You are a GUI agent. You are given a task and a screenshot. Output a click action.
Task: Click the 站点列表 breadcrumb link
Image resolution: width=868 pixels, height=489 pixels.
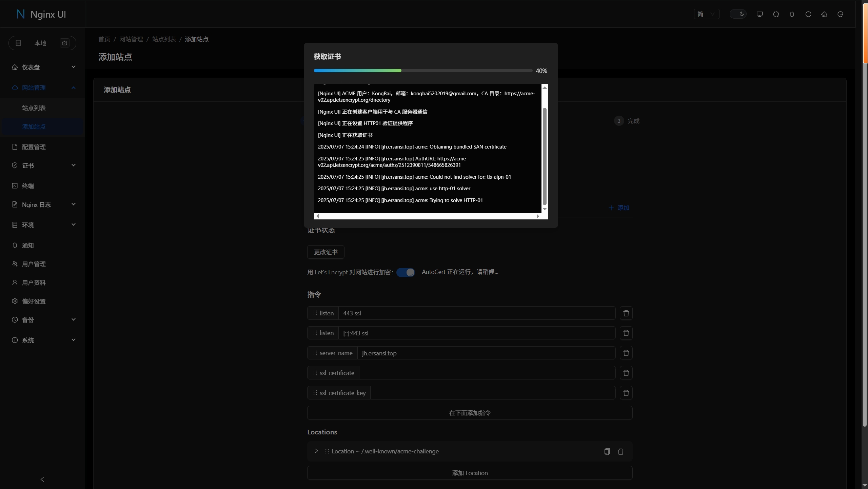click(x=164, y=39)
